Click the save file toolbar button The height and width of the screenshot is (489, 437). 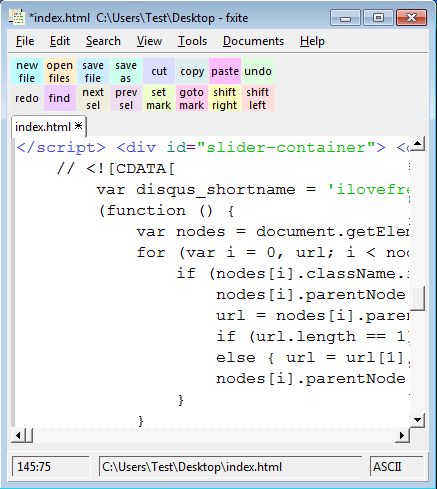click(x=93, y=71)
